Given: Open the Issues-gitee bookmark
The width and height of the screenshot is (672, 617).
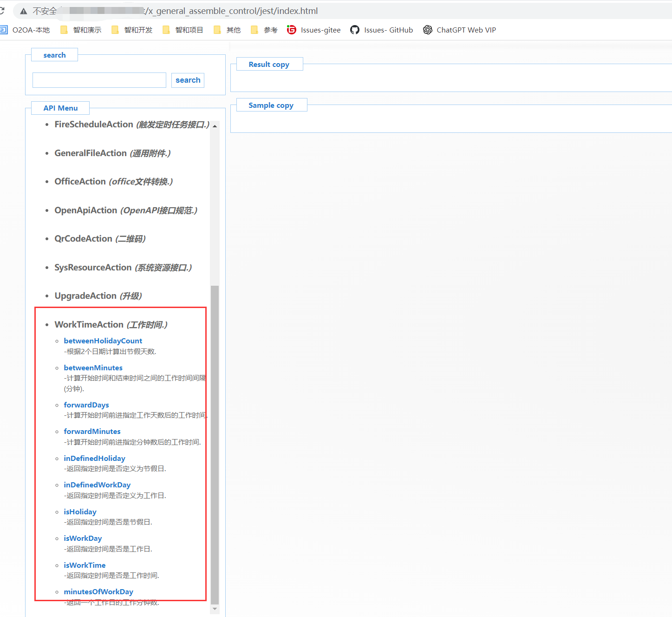Looking at the screenshot, I should point(314,30).
